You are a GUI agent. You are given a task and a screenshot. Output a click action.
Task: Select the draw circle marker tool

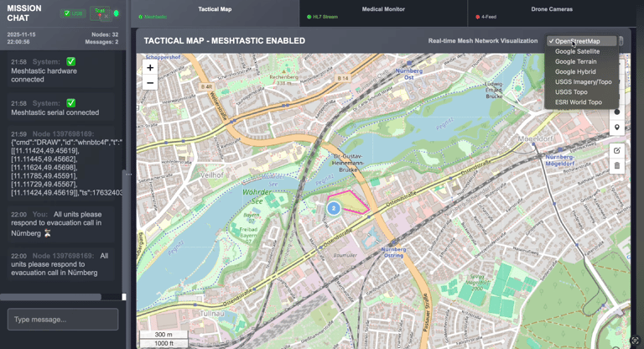point(617,112)
